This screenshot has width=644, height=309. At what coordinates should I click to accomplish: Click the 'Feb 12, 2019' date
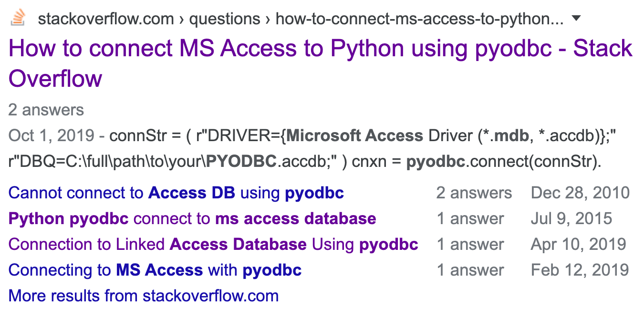click(580, 270)
